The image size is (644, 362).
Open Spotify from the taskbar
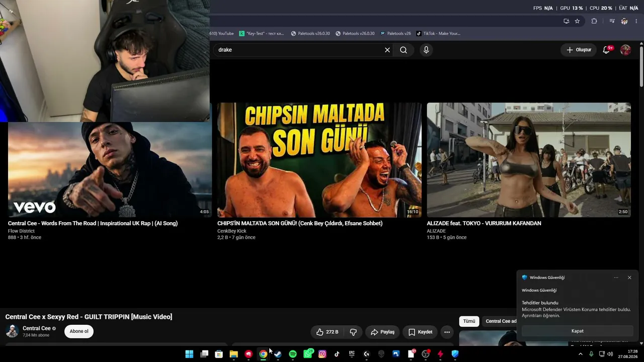(293, 354)
